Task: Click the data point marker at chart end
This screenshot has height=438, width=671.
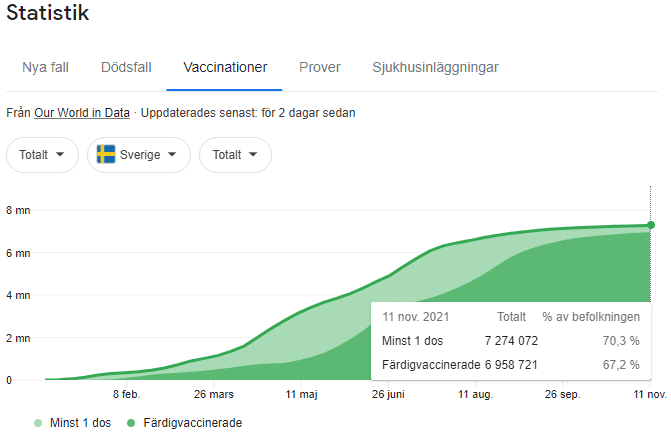Action: tap(651, 225)
